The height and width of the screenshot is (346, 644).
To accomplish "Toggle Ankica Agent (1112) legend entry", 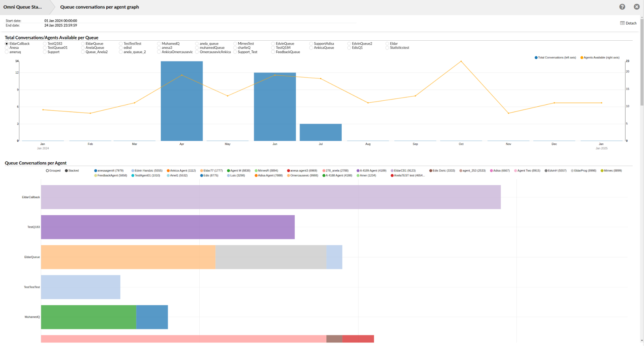I will [x=181, y=171].
